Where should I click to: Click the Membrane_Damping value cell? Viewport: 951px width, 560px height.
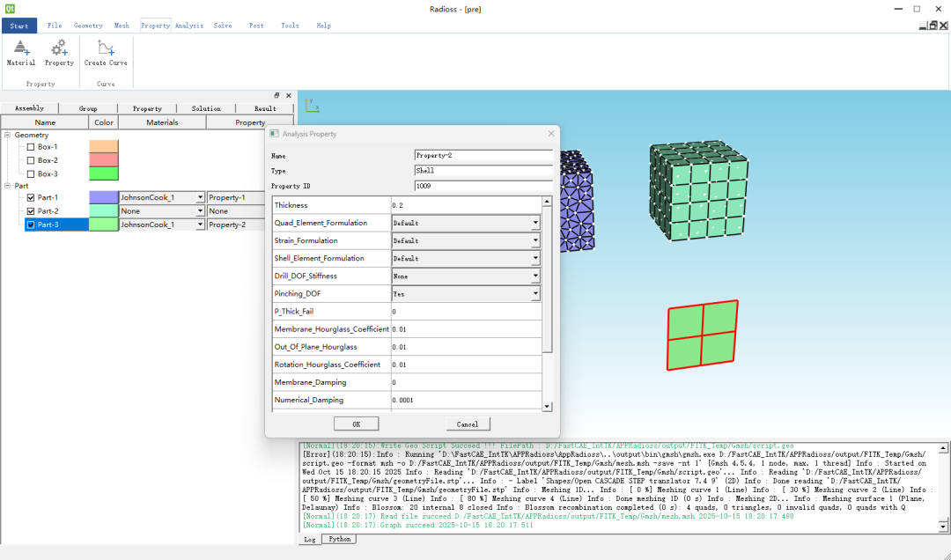(x=466, y=382)
